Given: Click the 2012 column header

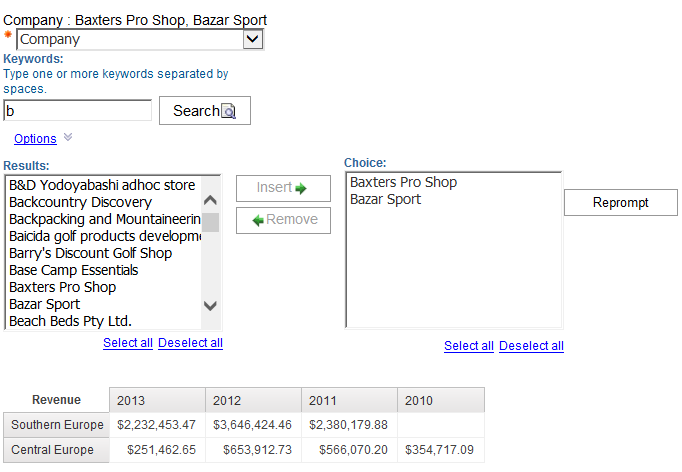Looking at the screenshot, I should point(254,400).
